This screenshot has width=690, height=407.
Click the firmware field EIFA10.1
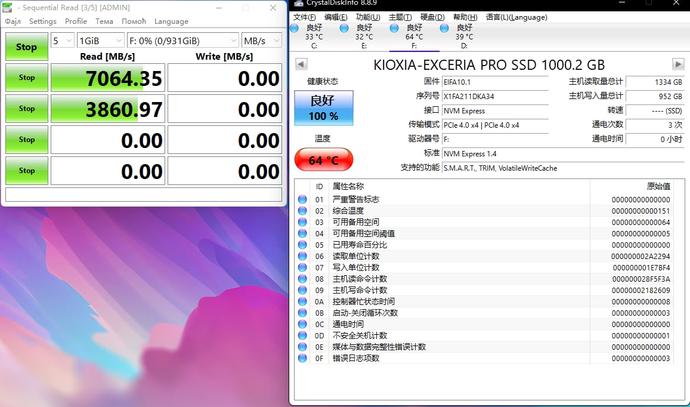(x=495, y=82)
